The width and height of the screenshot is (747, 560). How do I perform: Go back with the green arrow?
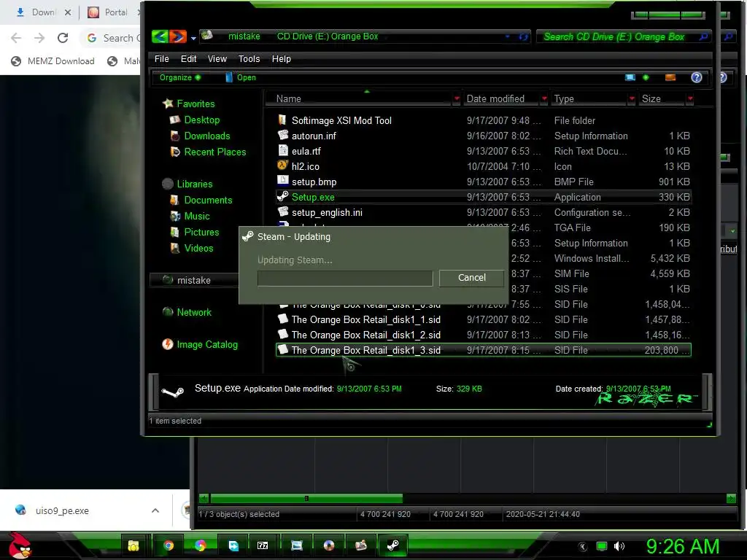coord(160,36)
